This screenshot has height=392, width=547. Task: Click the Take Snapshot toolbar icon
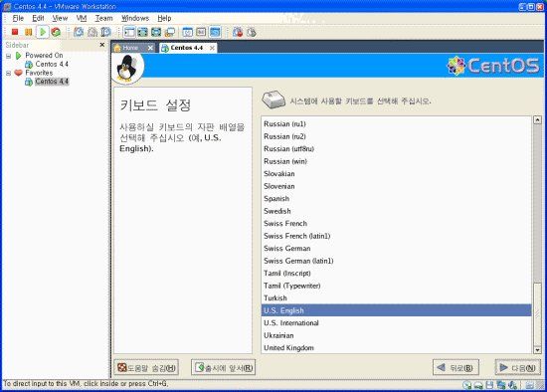pyautogui.click(x=79, y=32)
